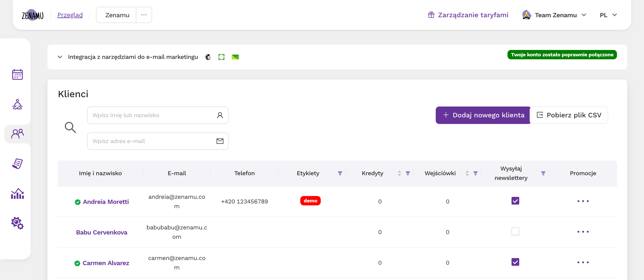Click the Klienci heading
Screen dimensions: 644x280
point(73,94)
